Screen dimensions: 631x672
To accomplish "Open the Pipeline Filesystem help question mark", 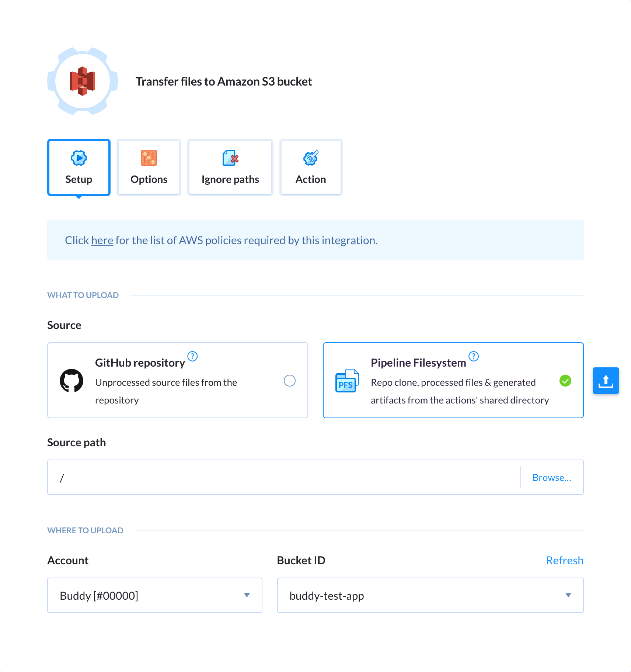I will point(474,356).
